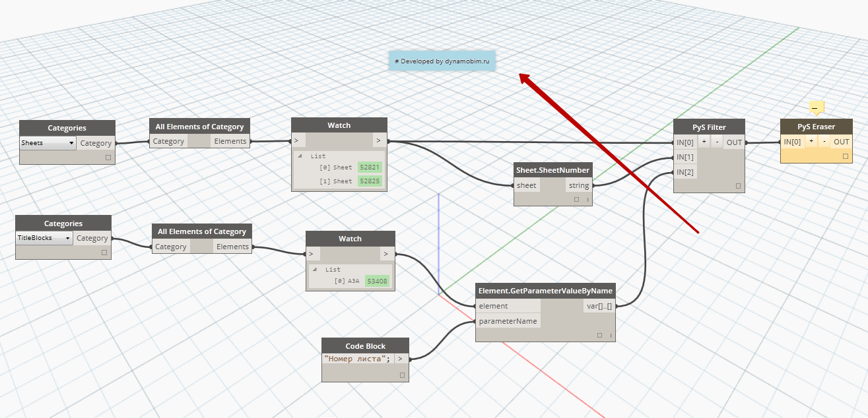The height and width of the screenshot is (418, 868).
Task: Click the minus button on PyS Eraser
Action: pyautogui.click(x=824, y=142)
